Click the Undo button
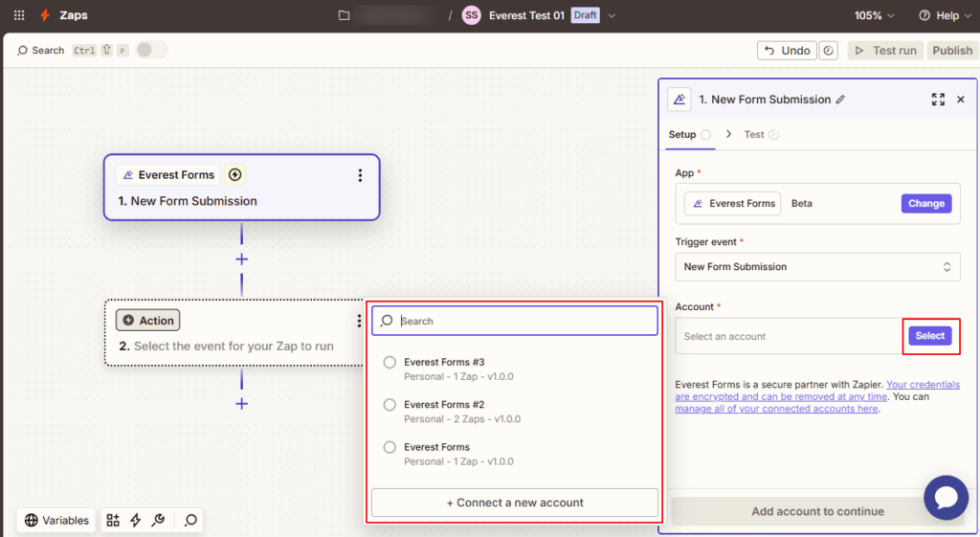The image size is (980, 537). pos(787,51)
